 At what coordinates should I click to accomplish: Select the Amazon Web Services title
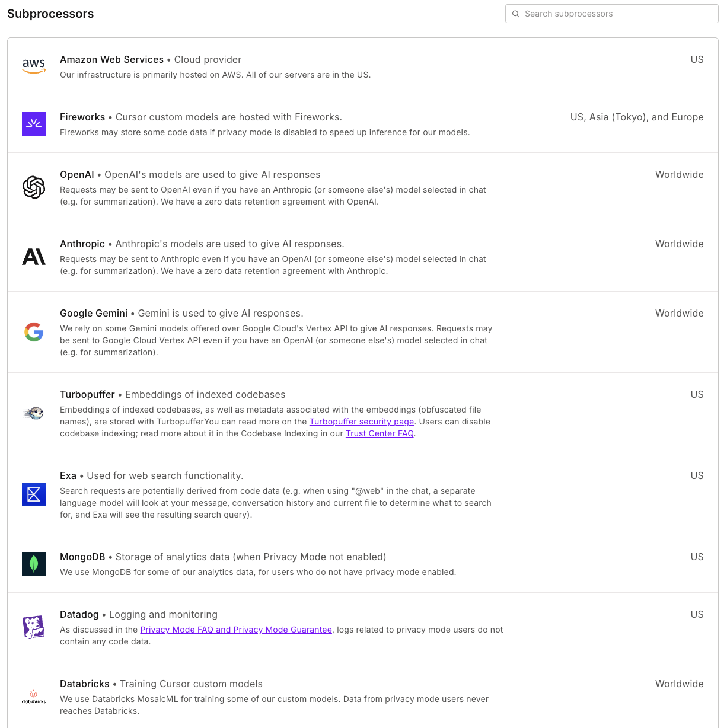111,59
